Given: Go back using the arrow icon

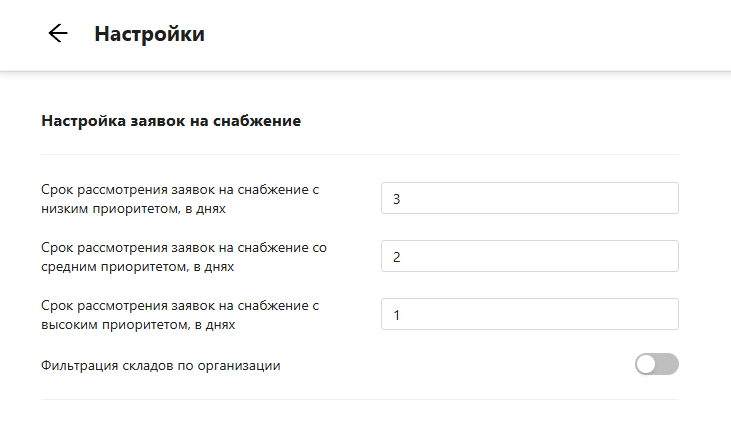Looking at the screenshot, I should point(57,33).
